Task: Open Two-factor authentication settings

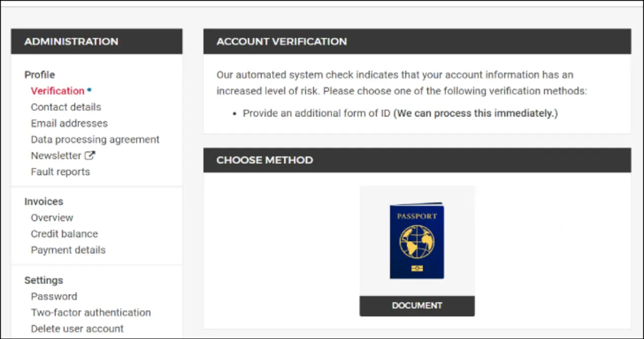Action: 91,313
